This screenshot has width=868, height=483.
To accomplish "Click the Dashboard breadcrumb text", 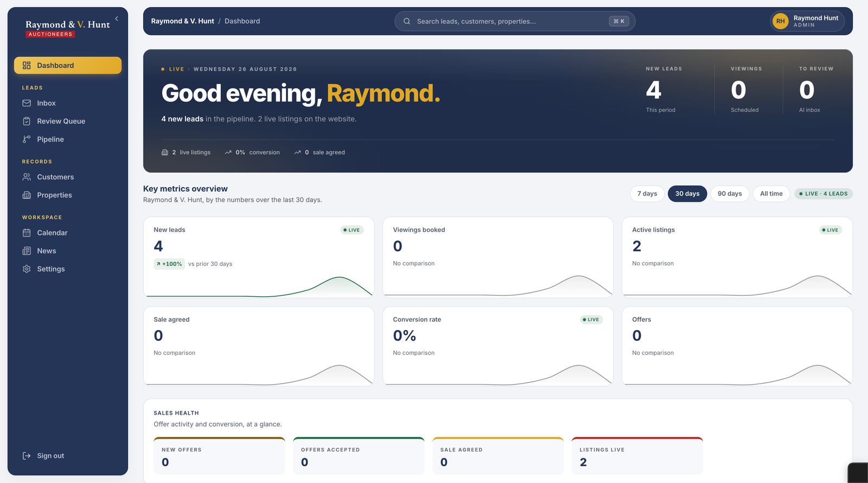I will [242, 21].
